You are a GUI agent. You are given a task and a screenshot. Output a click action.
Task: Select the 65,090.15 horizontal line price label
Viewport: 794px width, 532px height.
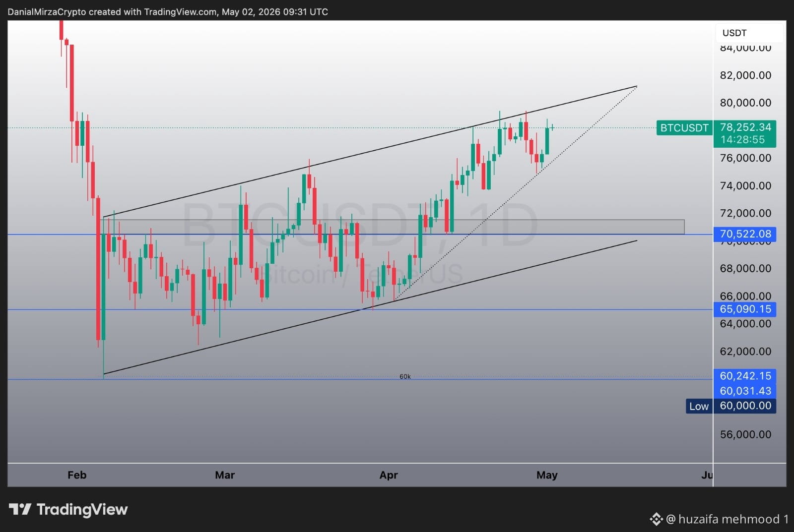[745, 309]
